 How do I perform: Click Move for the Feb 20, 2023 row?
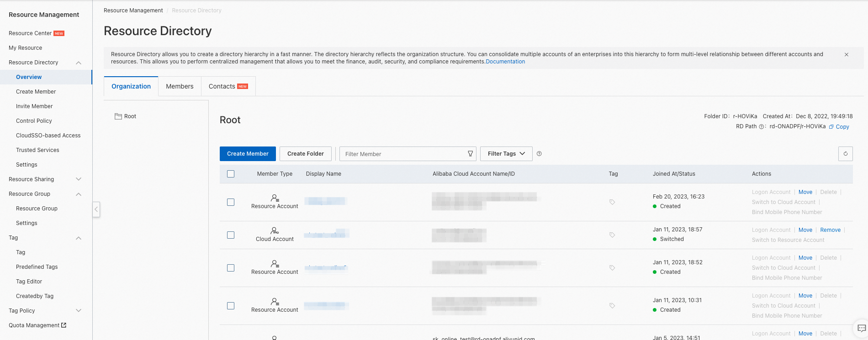click(805, 192)
